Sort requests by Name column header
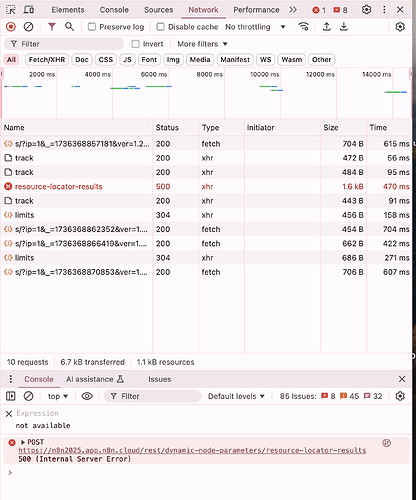This screenshot has width=416, height=500. [76, 128]
